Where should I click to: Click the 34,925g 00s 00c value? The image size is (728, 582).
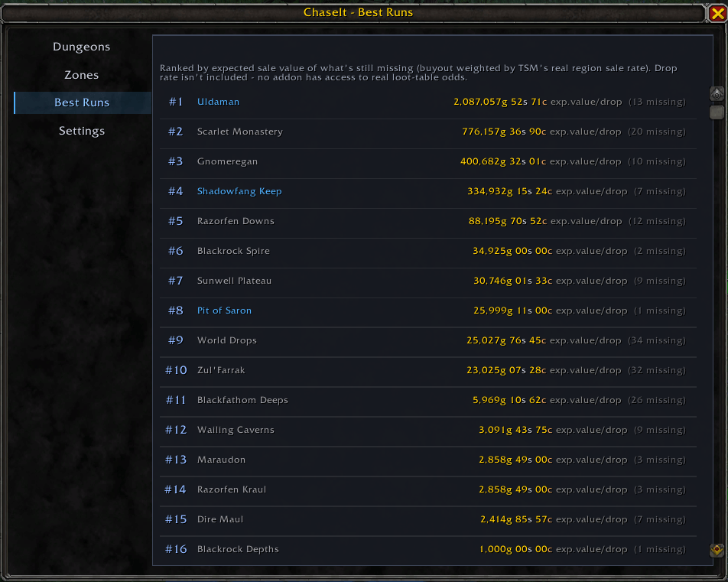click(x=512, y=251)
